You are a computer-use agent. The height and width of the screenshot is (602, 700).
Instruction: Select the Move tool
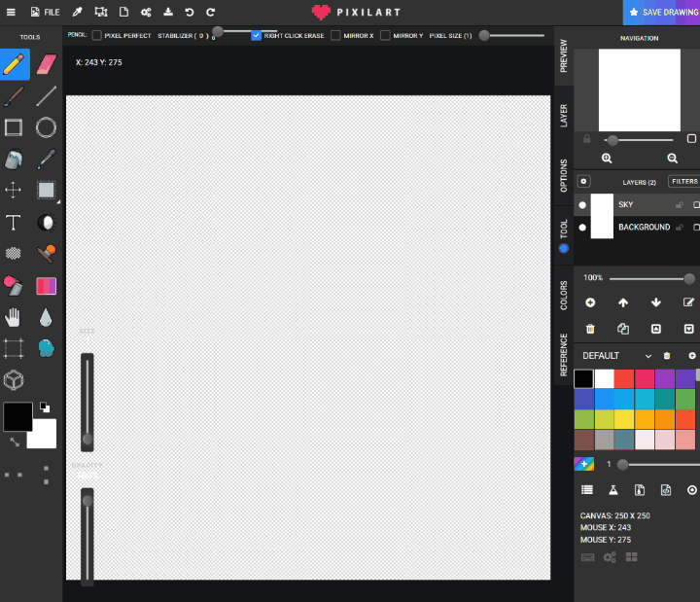(14, 191)
